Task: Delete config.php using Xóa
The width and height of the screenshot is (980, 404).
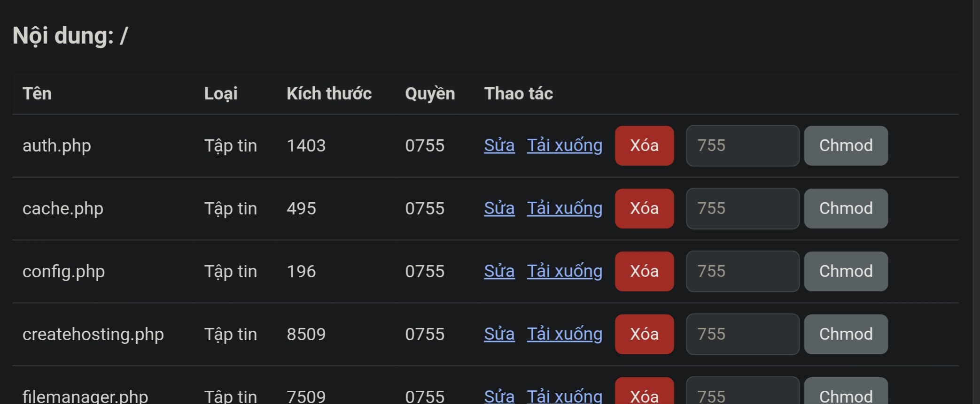Action: point(644,271)
